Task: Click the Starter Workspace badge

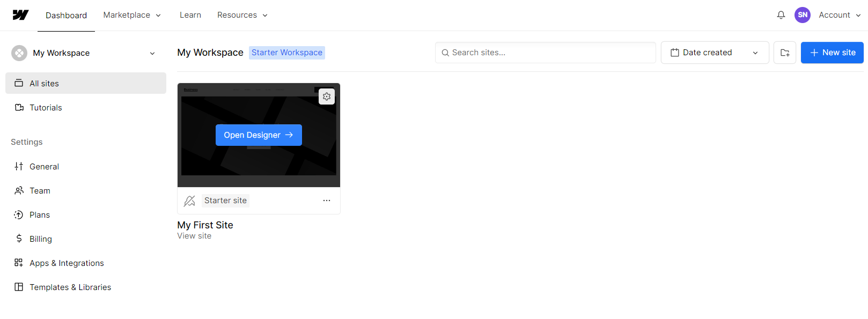Action: [x=287, y=53]
